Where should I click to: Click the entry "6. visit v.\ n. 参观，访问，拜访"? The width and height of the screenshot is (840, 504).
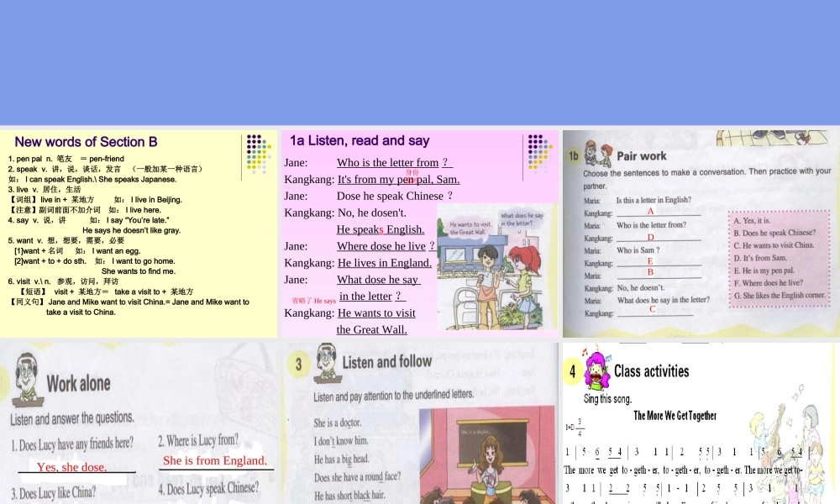coord(63,281)
